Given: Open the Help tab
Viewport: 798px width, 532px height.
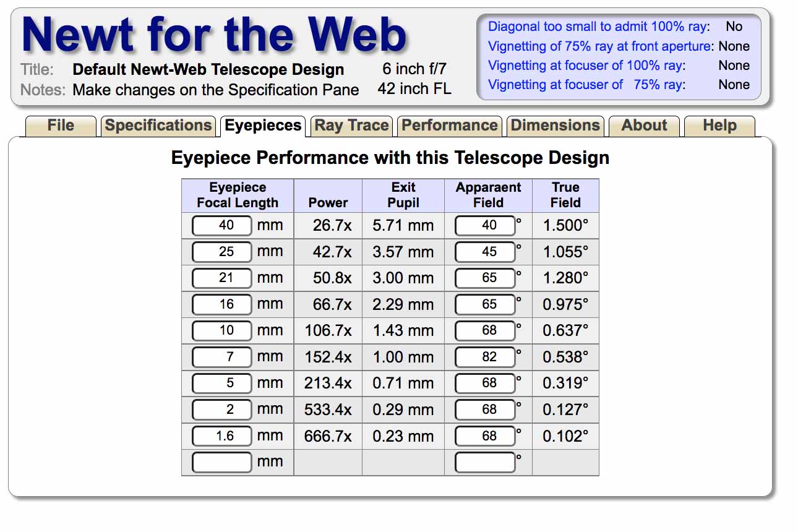Looking at the screenshot, I should coord(719,126).
